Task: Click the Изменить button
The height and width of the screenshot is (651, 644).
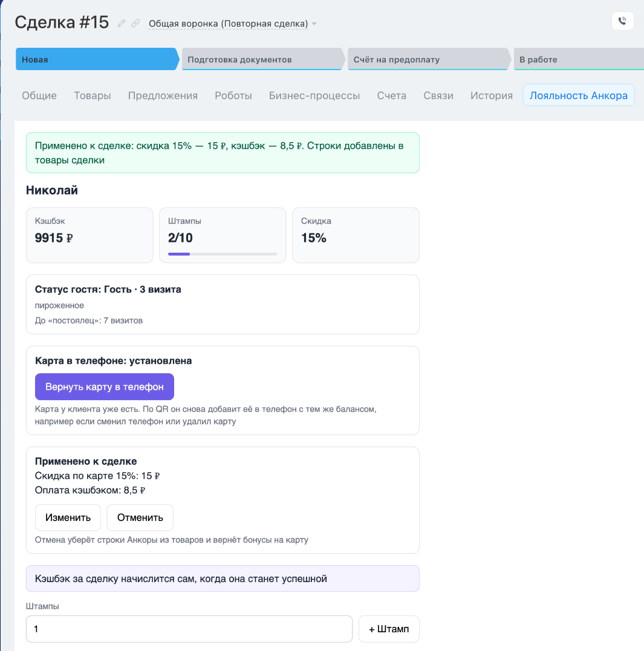Action: (68, 517)
